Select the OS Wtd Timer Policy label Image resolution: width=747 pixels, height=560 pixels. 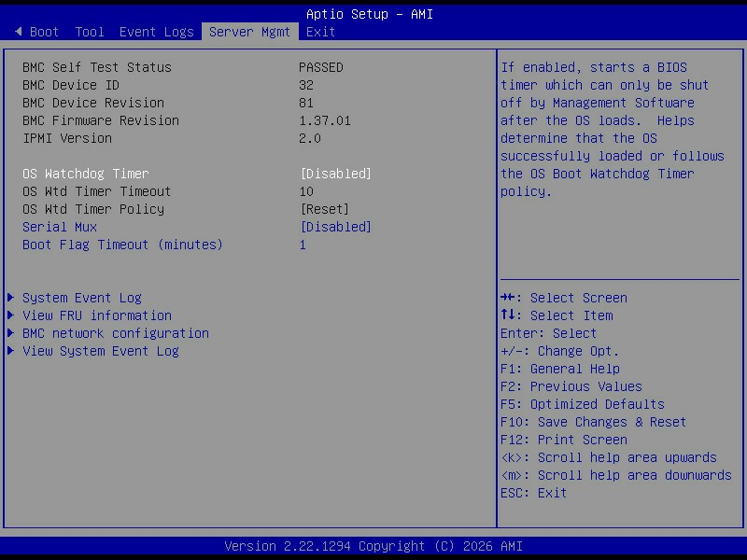click(x=93, y=209)
